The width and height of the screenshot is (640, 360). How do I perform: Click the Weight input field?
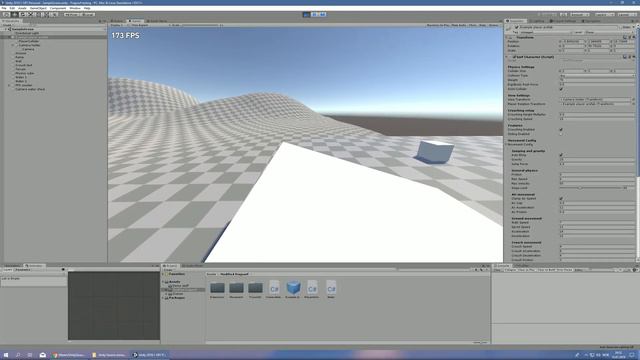click(x=597, y=80)
